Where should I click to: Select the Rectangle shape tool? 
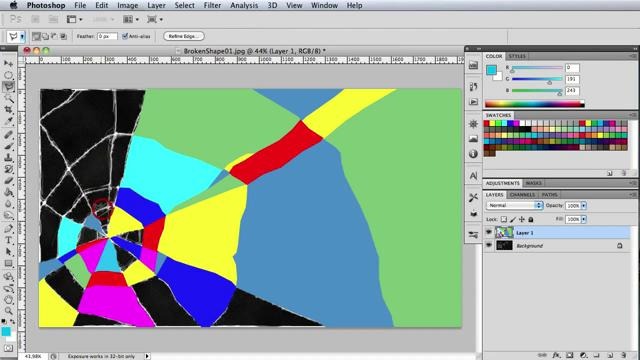[x=8, y=263]
